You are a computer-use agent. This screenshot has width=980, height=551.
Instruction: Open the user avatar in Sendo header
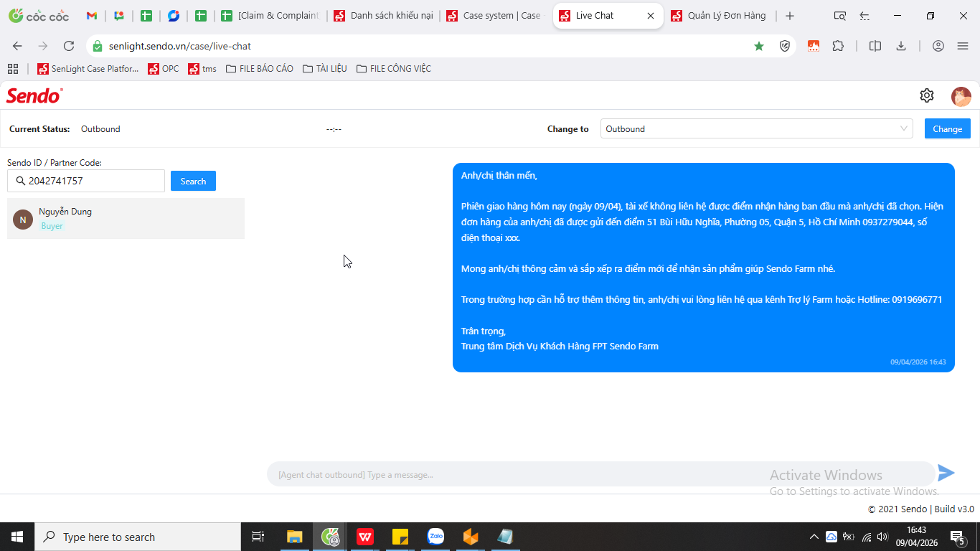(x=961, y=96)
